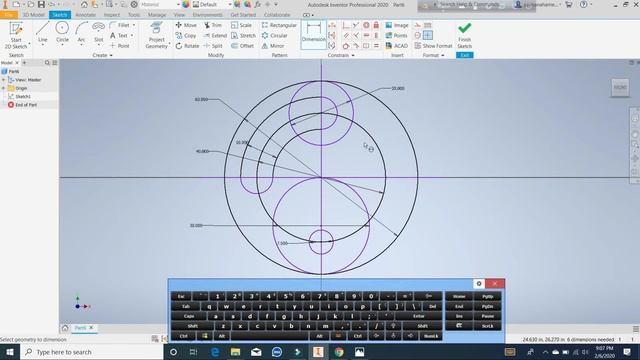This screenshot has height=360, width=640.
Task: Import Points into sketch
Action: point(396,36)
